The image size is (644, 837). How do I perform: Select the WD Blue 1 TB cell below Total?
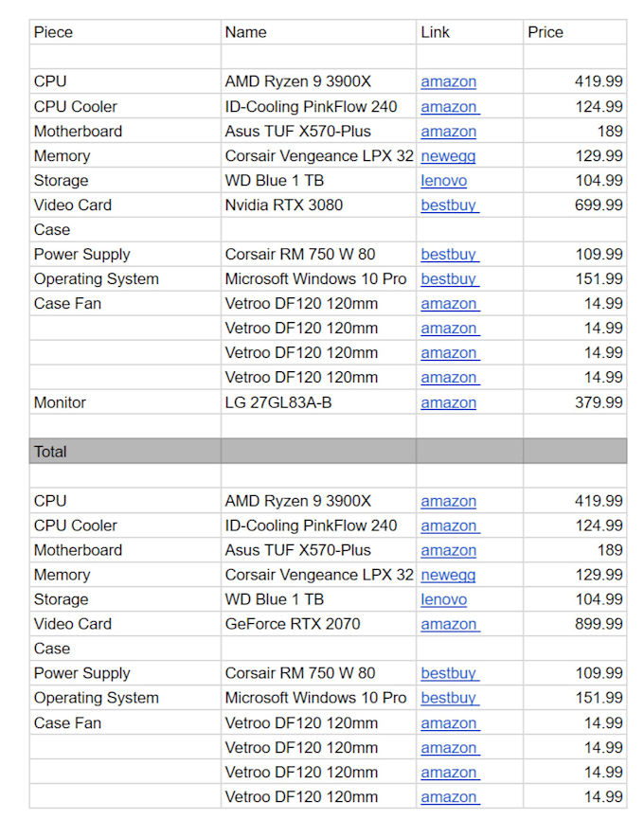tap(318, 599)
